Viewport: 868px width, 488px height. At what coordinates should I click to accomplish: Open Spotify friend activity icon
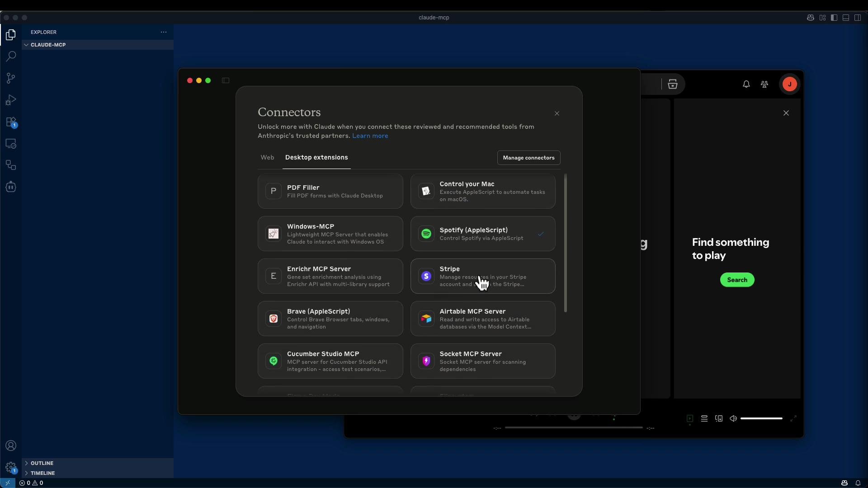click(x=764, y=84)
